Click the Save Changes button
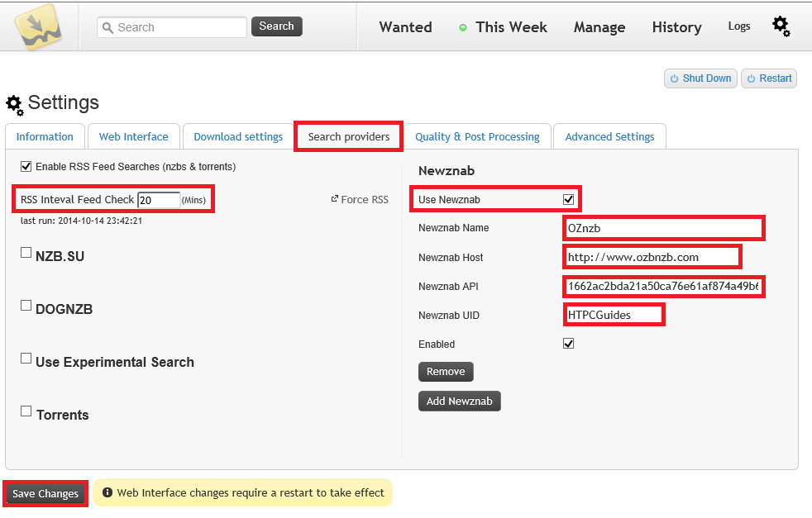812x518 pixels. tap(45, 494)
